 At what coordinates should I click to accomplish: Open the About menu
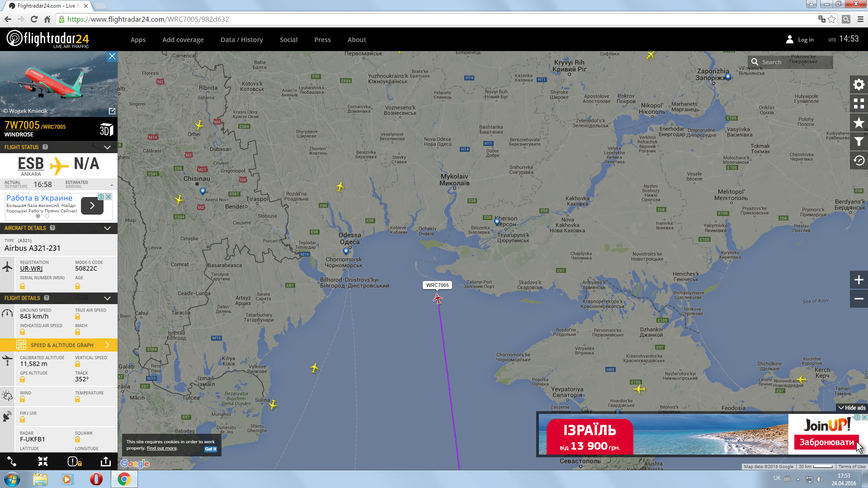(357, 40)
